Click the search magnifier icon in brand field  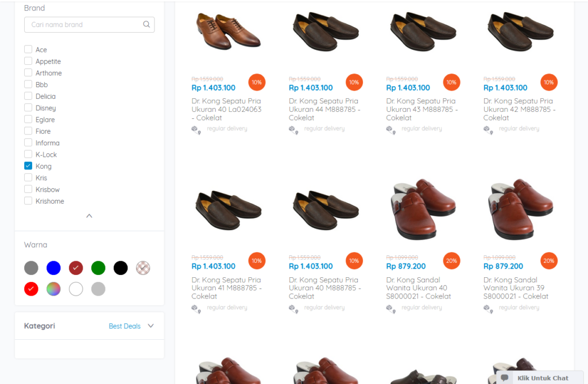(146, 25)
